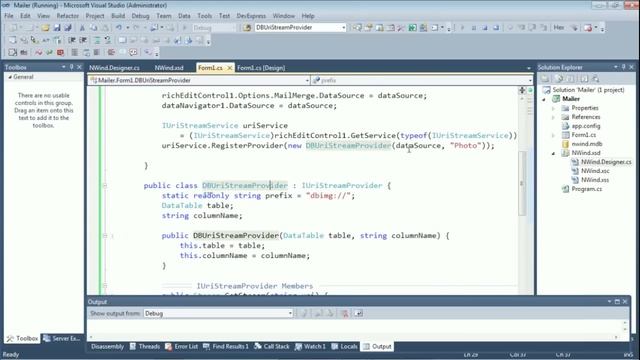
Task: Open the Error List tab
Action: pyautogui.click(x=181, y=347)
